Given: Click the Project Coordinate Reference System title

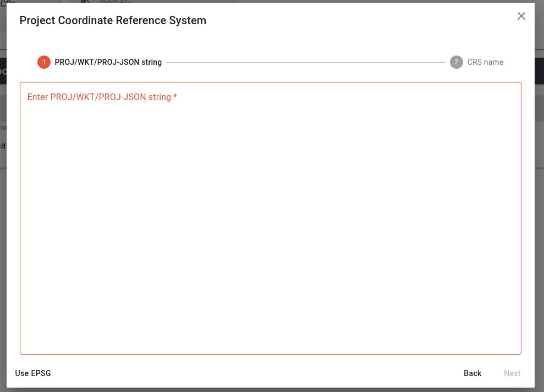Looking at the screenshot, I should click(113, 21).
